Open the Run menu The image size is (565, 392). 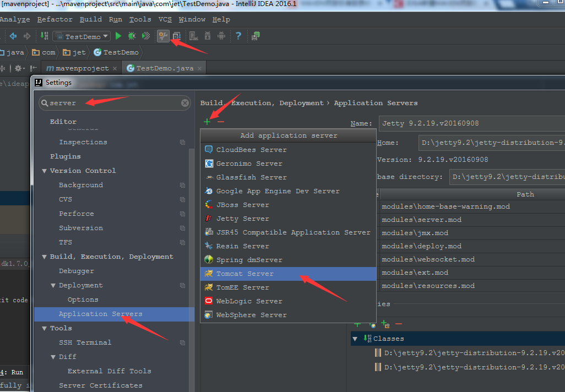tap(116, 19)
